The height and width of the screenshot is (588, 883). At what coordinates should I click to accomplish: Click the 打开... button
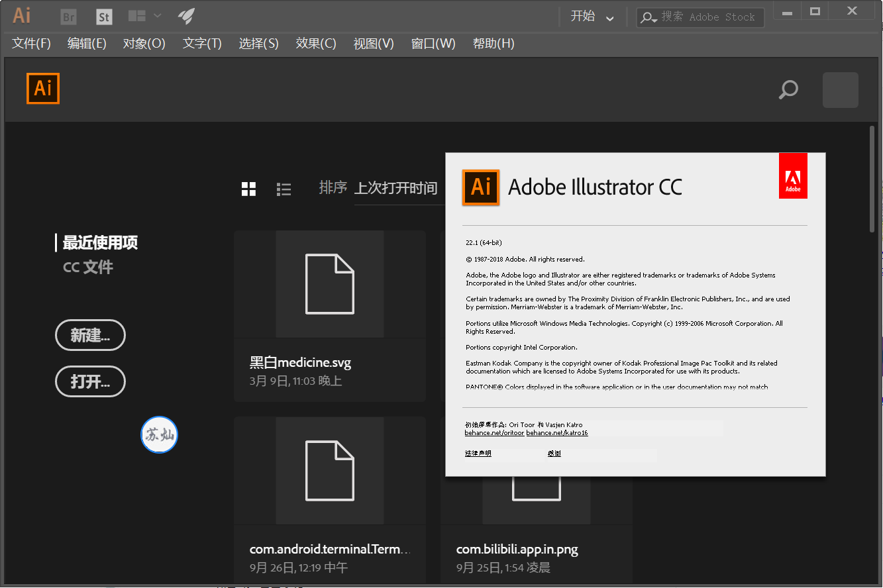[x=90, y=381]
